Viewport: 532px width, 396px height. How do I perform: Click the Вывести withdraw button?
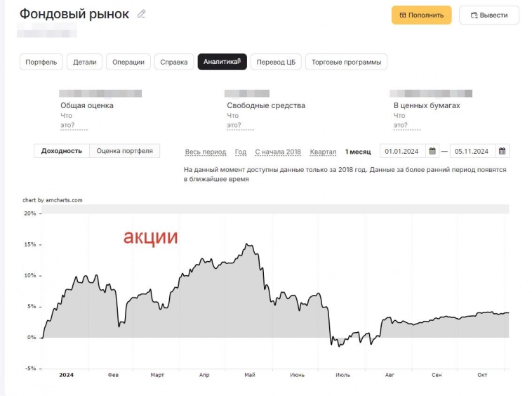[488, 15]
